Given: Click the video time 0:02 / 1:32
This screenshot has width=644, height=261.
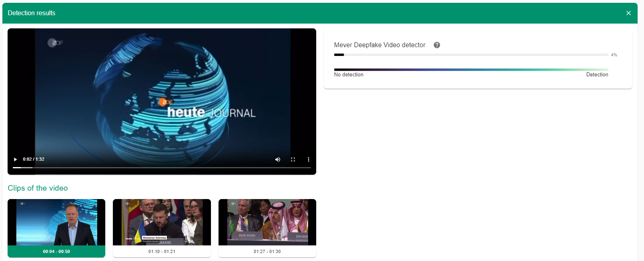Looking at the screenshot, I should 34,159.
